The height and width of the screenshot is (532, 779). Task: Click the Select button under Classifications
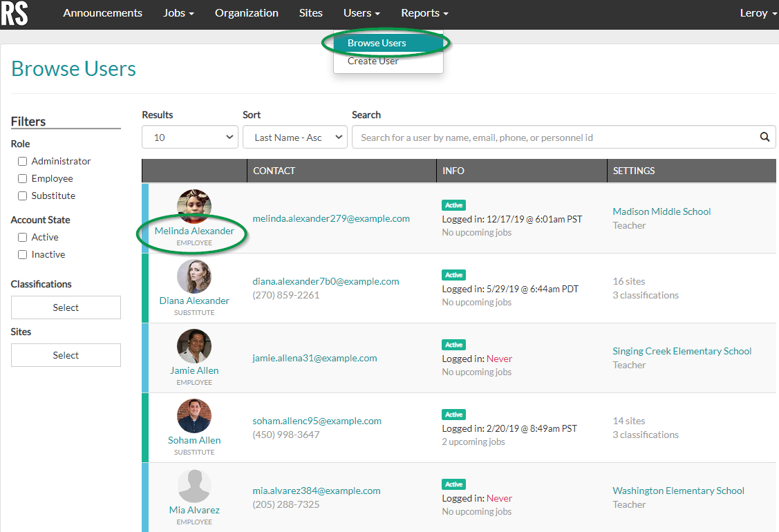(x=66, y=307)
